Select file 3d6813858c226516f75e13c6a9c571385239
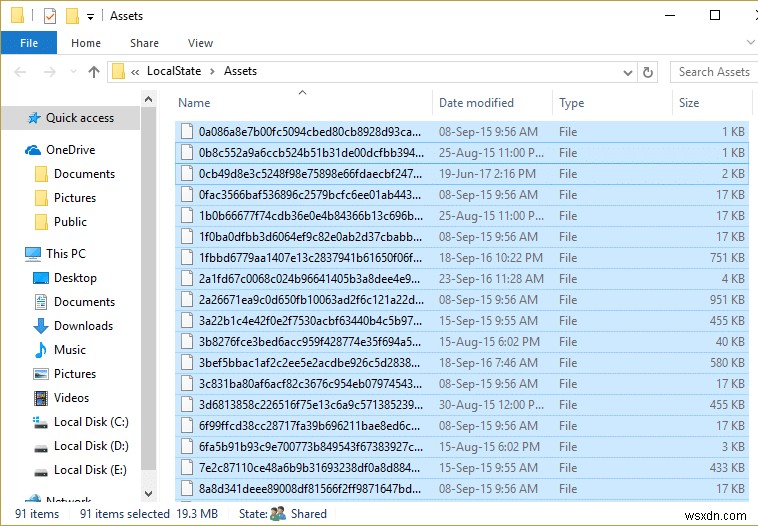This screenshot has height=526, width=758. 462,405
